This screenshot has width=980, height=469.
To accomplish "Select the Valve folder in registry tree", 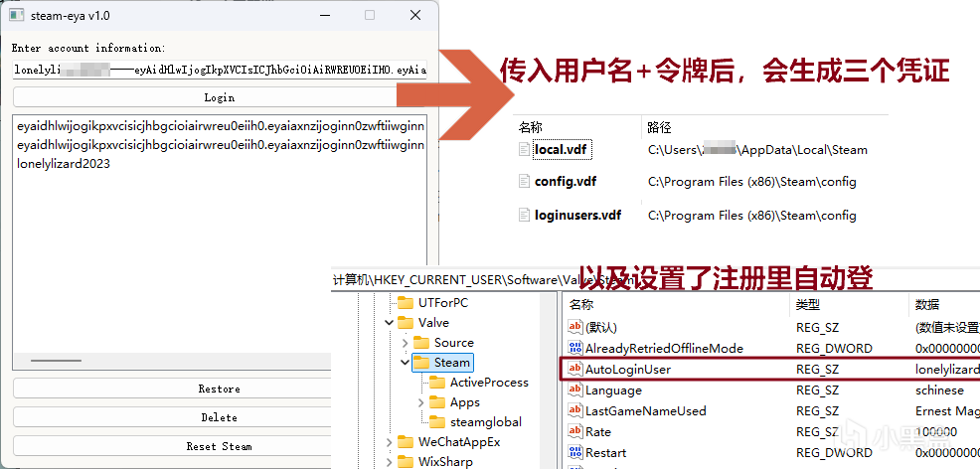I will coord(433,323).
